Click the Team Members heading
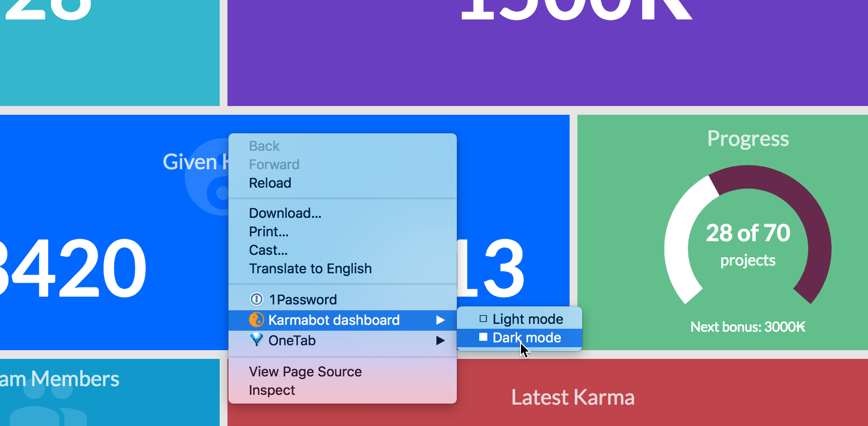The height and width of the screenshot is (426, 868). point(59,379)
